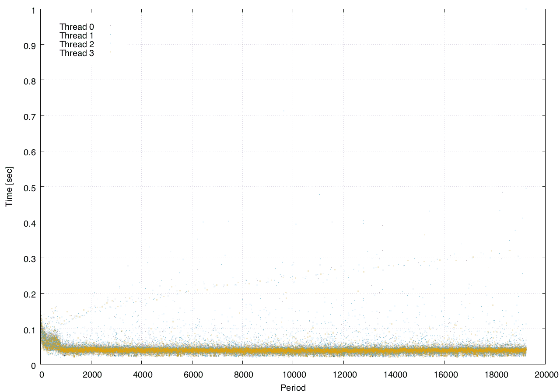The image size is (560, 392).
Task: Select the 0.5 y-axis tick label
Action: click(30, 187)
